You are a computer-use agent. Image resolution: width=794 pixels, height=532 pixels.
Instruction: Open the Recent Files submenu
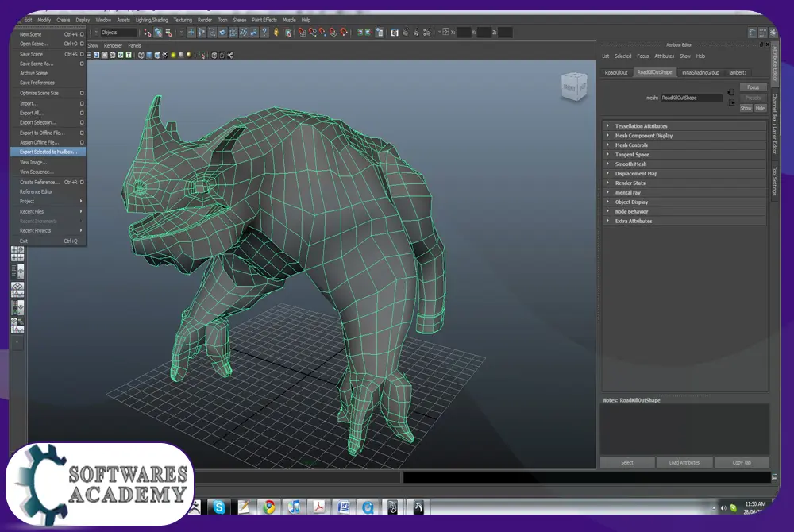point(48,211)
